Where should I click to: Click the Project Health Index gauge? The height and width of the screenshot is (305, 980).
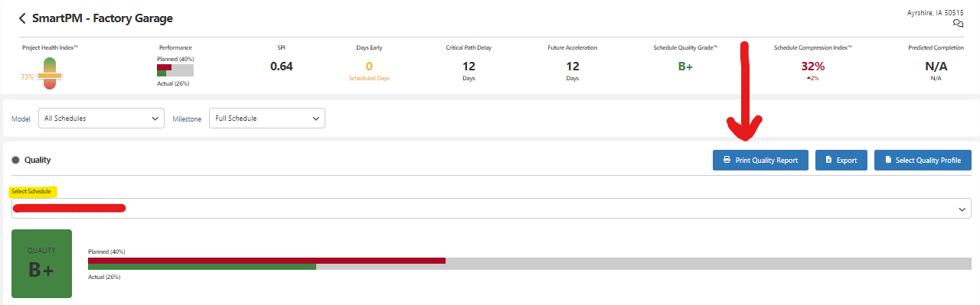[x=49, y=75]
